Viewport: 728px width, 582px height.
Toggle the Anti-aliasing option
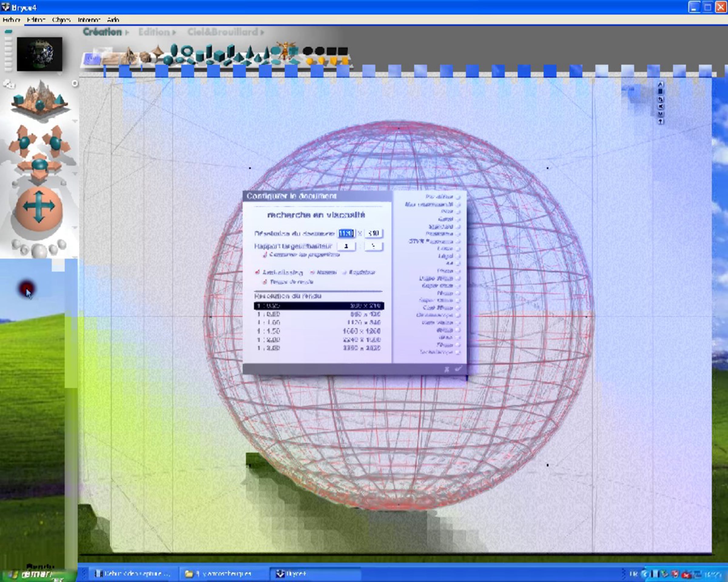click(257, 272)
